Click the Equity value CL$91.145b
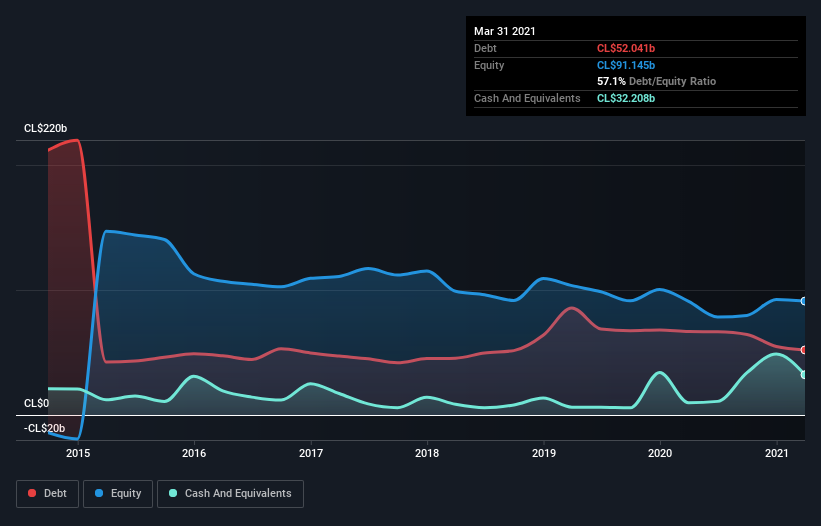 (626, 65)
